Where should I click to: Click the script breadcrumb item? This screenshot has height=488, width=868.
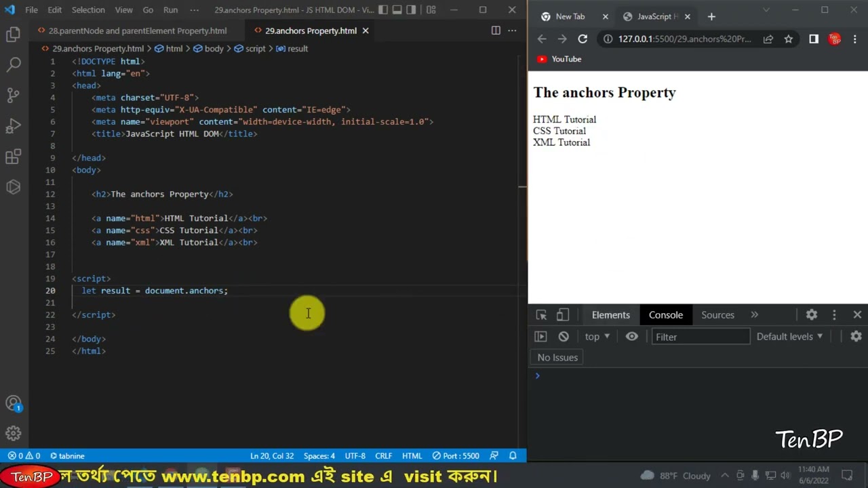coord(250,49)
